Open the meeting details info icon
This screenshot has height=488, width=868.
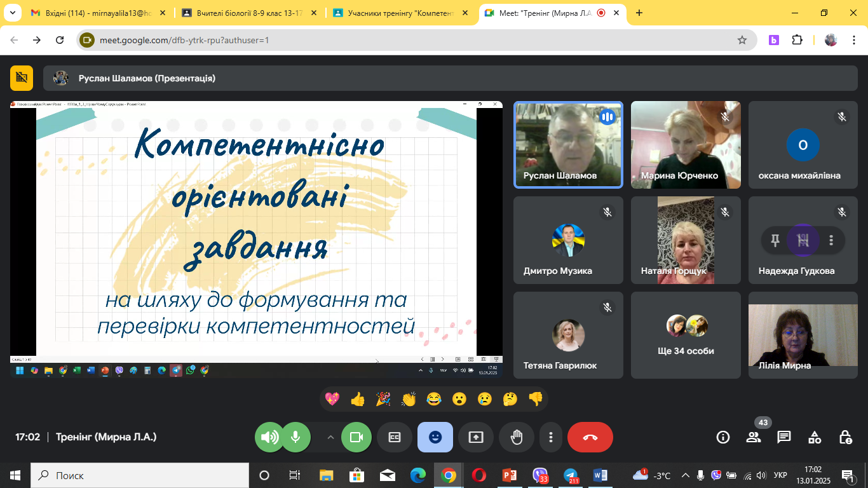point(722,437)
